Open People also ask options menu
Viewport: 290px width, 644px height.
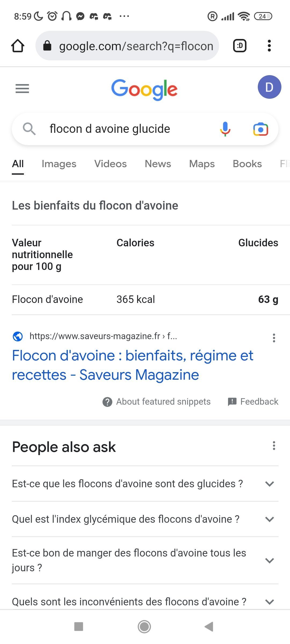click(x=274, y=446)
